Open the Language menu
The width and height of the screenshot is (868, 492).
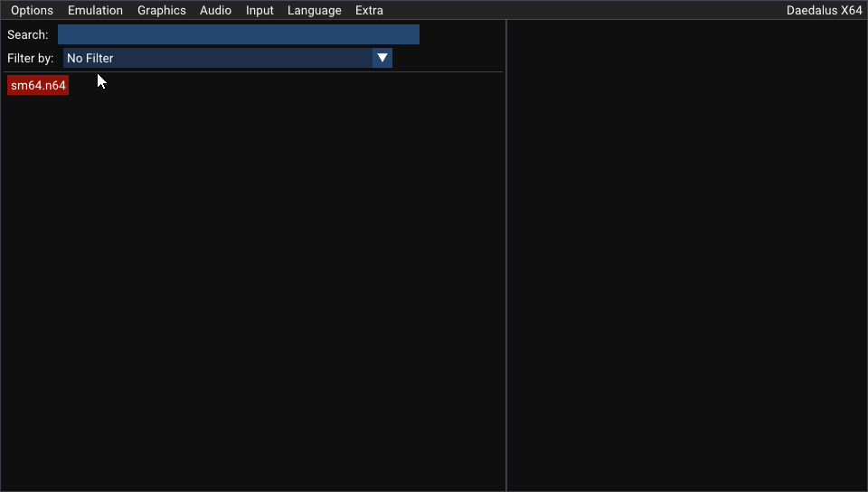(314, 11)
